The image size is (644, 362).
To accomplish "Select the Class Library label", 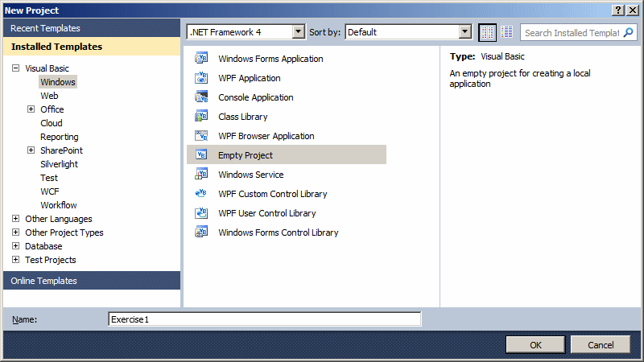I will pos(243,117).
